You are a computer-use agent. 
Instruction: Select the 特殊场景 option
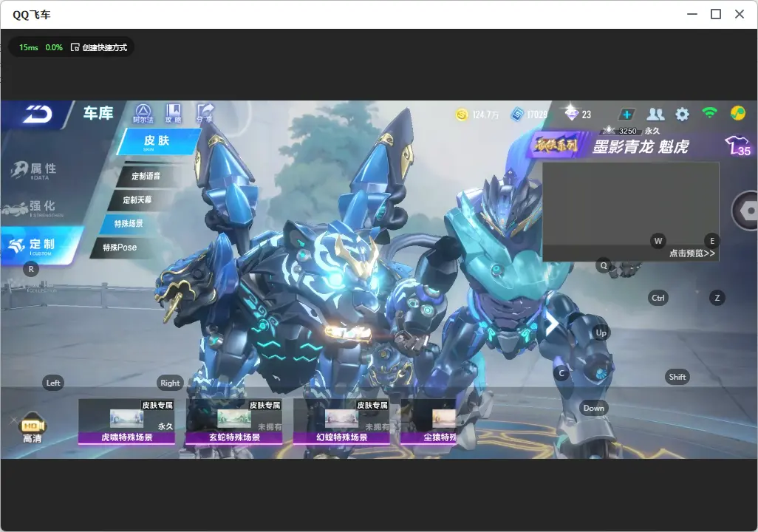[x=129, y=223]
